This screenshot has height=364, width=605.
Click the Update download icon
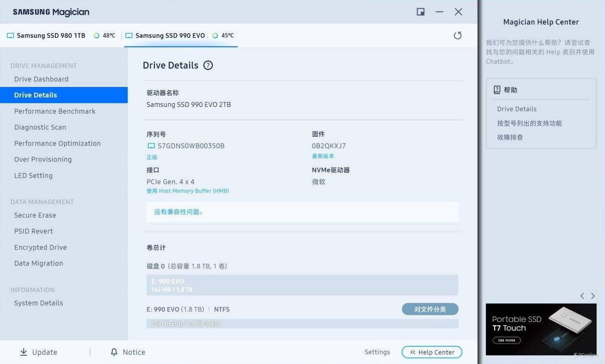click(23, 352)
